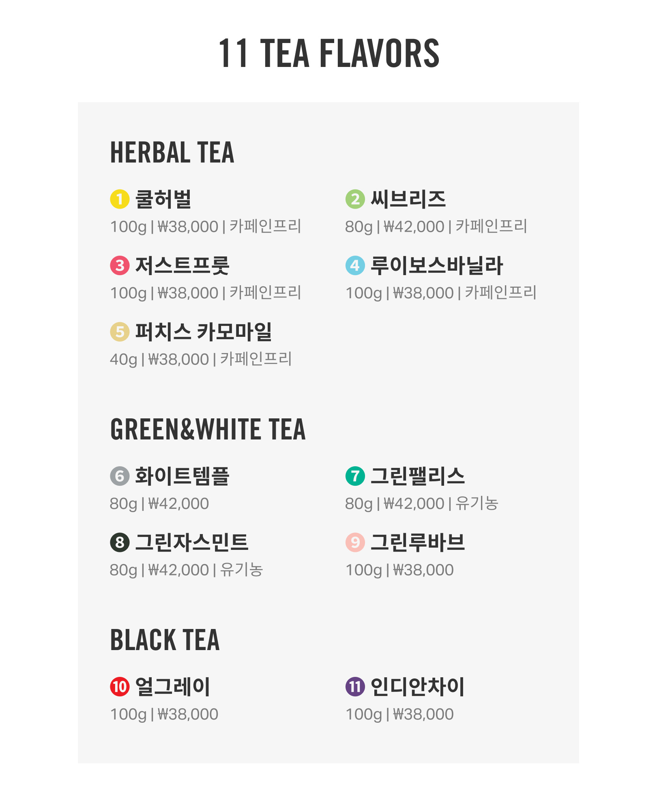This screenshot has height=812, width=657.
Task: Click the 쿨허벌 tea name
Action: (163, 199)
